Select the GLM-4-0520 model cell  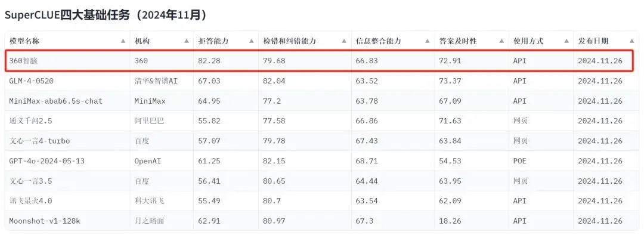[x=68, y=81]
